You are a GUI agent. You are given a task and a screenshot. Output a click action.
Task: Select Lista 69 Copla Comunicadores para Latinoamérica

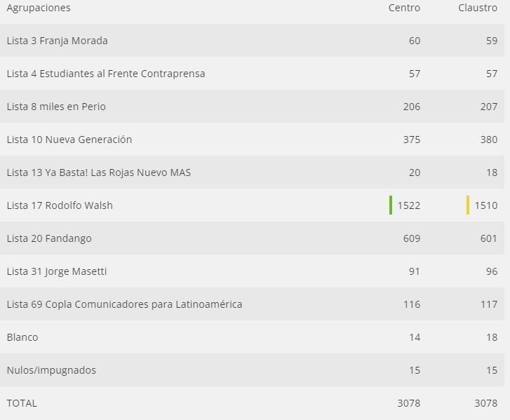point(124,304)
